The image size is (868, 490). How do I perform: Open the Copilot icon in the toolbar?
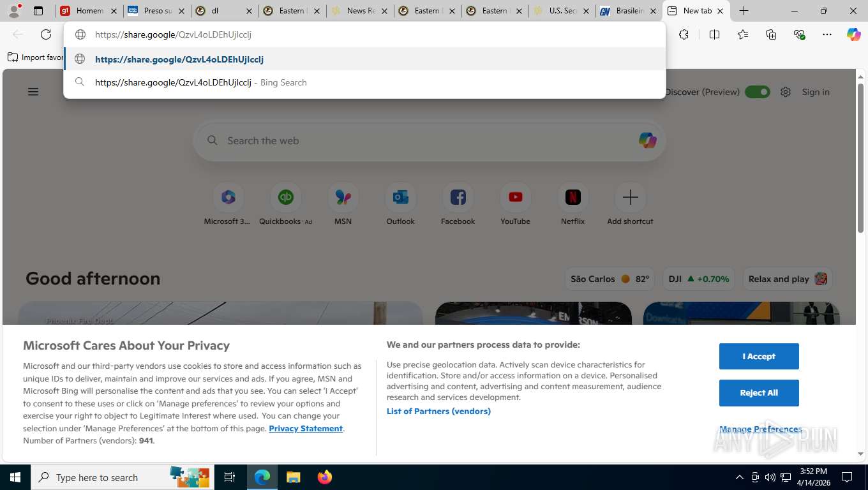(854, 34)
